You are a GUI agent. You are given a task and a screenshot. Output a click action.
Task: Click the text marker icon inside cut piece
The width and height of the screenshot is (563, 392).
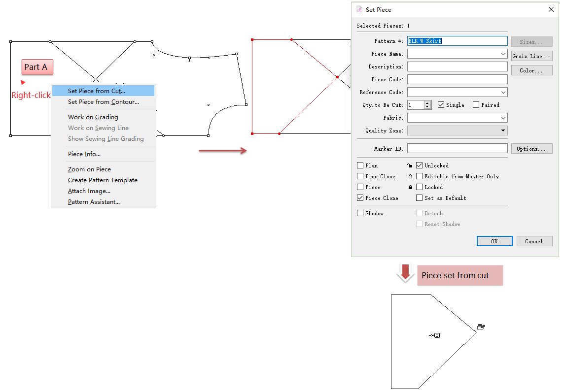(437, 335)
